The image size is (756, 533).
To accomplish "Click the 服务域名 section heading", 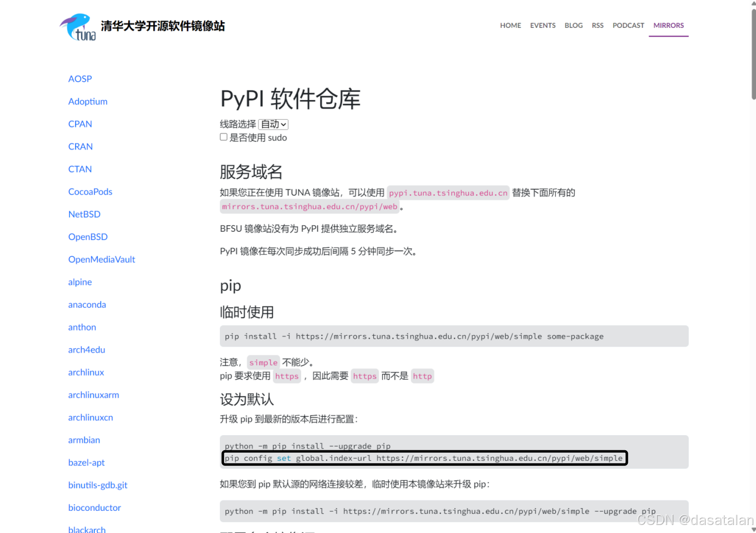I will coord(251,172).
